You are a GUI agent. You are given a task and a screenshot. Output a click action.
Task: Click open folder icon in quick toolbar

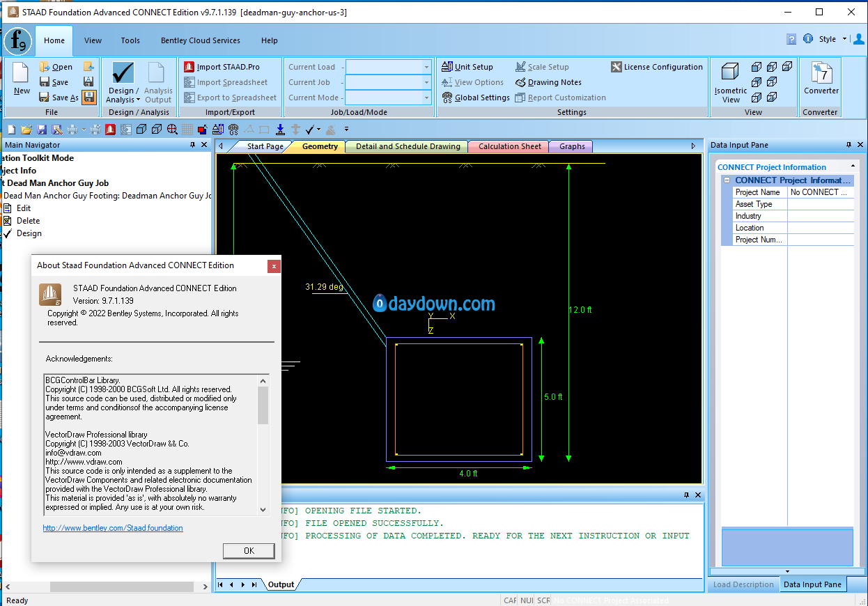(26, 130)
